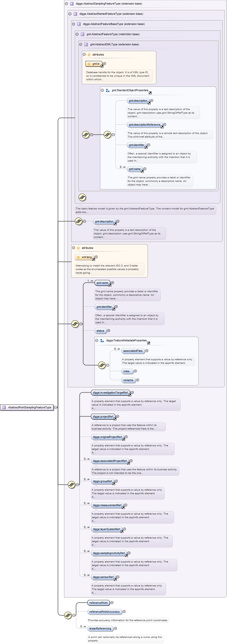The height and width of the screenshot is (644, 227).
Task: Click the purple type icon of gml:AbstractFeatureType
Action: 82,34
